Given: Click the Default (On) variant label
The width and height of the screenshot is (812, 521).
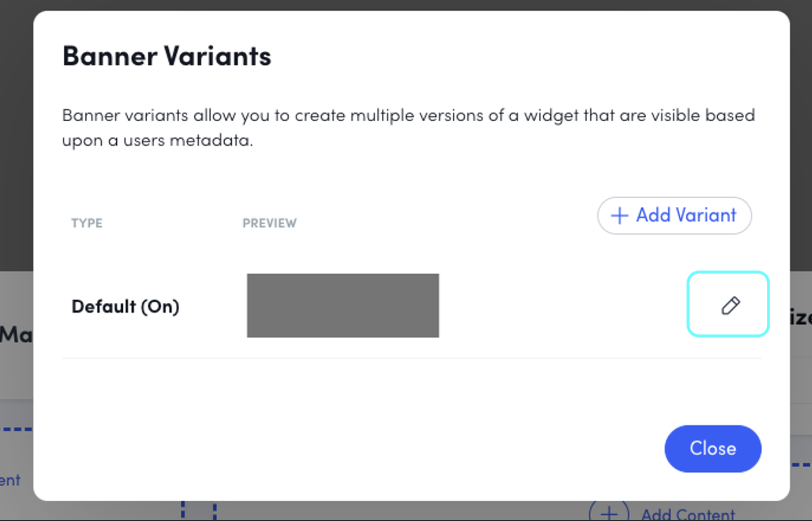Looking at the screenshot, I should pyautogui.click(x=125, y=306).
